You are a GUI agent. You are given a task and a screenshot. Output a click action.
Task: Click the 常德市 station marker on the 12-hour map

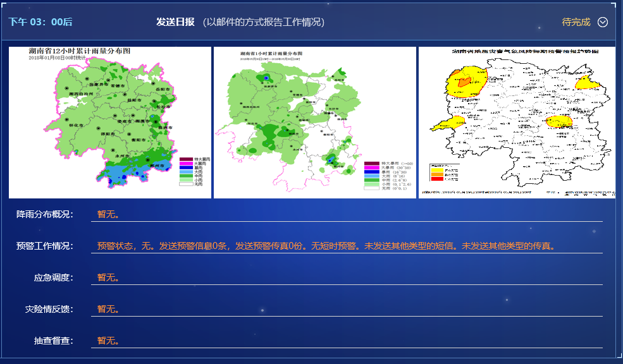pos(108,79)
